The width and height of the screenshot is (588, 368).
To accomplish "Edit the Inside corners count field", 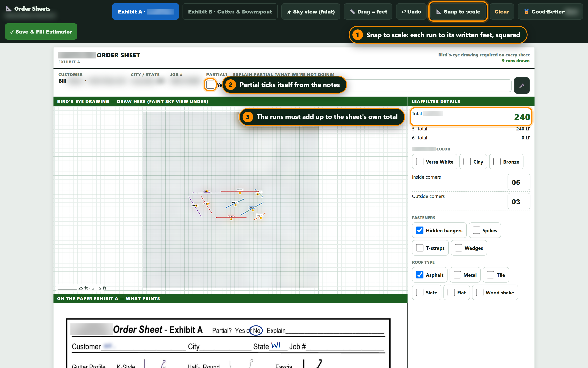I will (519, 182).
